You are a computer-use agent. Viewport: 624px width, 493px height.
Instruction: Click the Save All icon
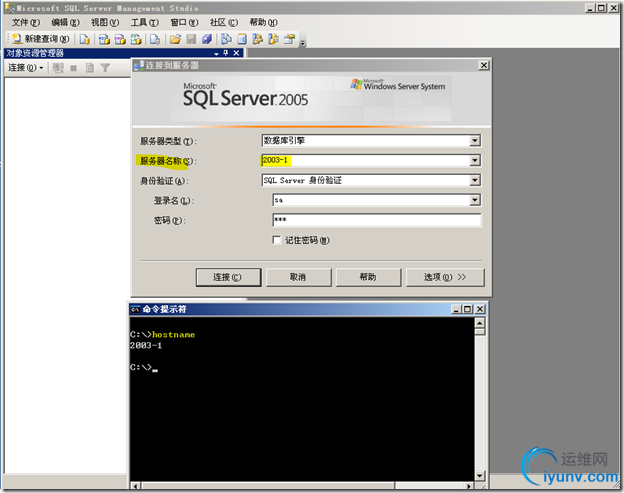point(207,39)
